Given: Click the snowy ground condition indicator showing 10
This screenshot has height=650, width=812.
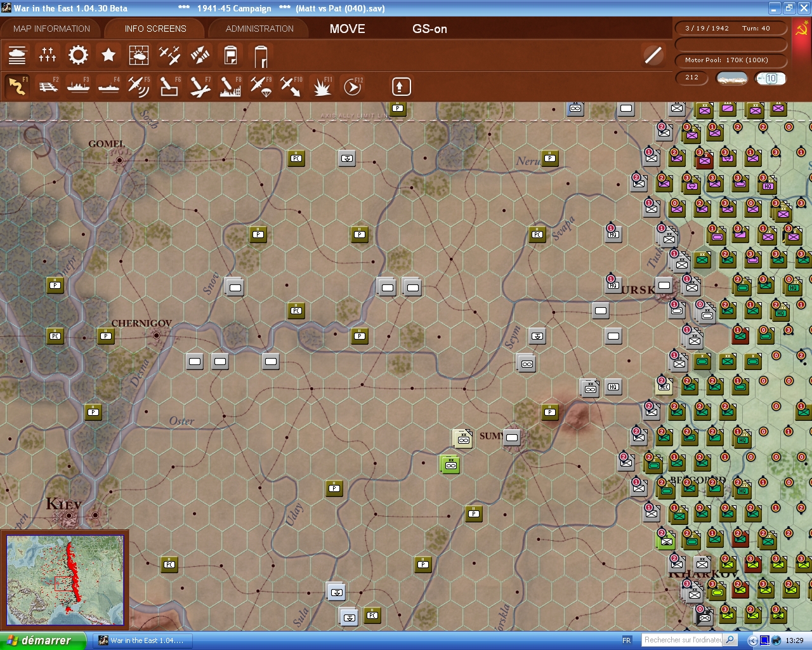Looking at the screenshot, I should tap(771, 78).
